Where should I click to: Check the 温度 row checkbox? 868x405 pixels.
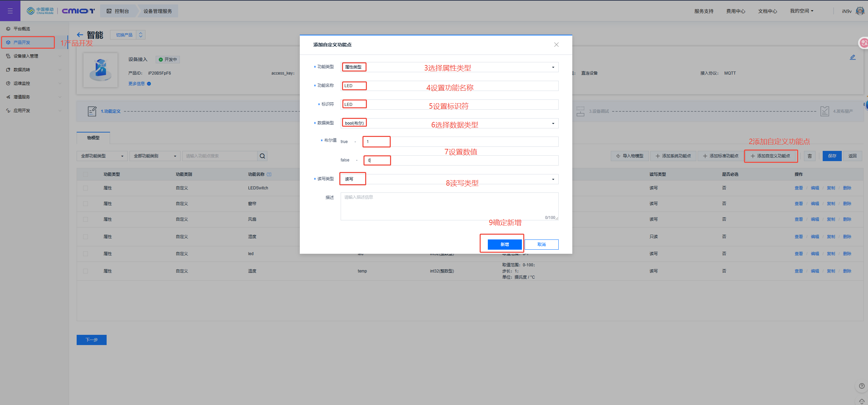(86, 271)
